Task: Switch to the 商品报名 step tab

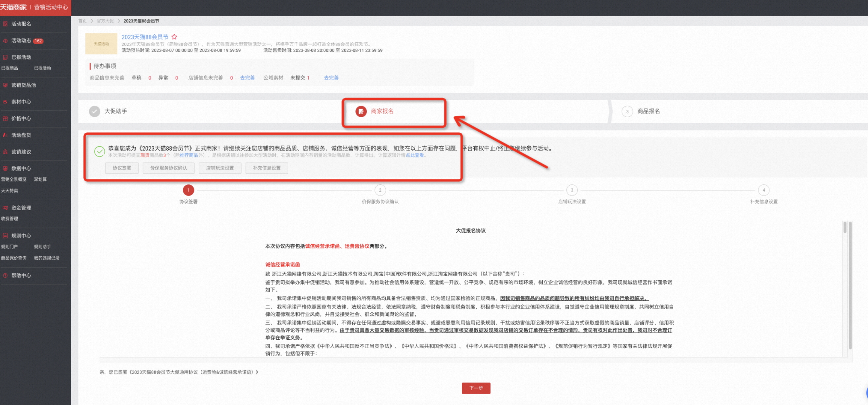Action: point(649,111)
